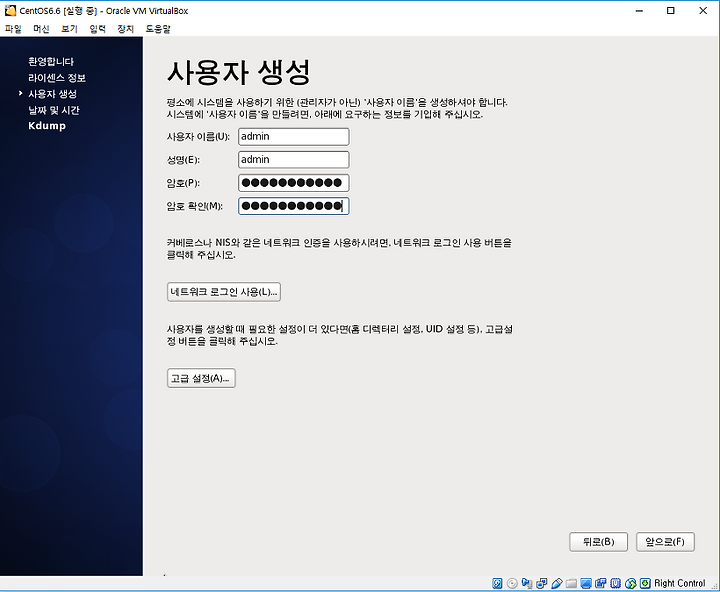This screenshot has width=720, height=592.
Task: Minimize the VirtualBox window
Action: [639, 11]
